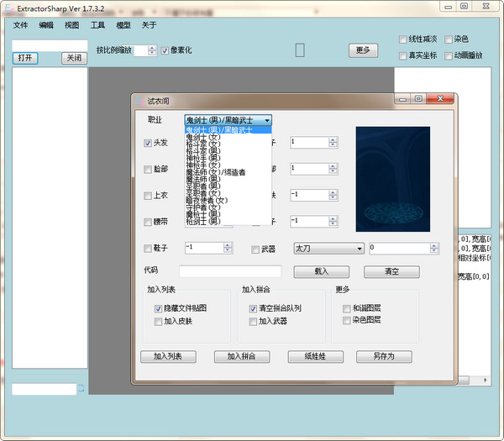This screenshot has width=504, height=441.
Task: Click the 试衣间 dialog title icon
Action: coord(139,102)
